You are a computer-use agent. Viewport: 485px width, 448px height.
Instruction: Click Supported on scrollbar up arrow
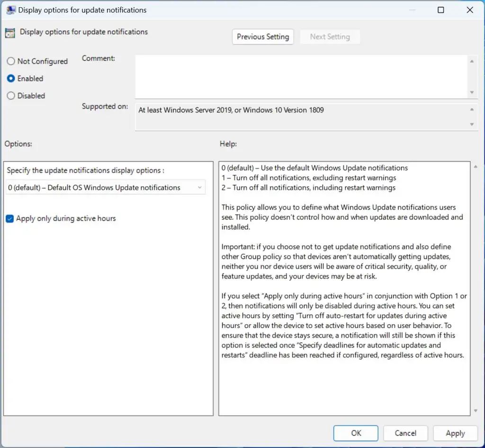472,109
